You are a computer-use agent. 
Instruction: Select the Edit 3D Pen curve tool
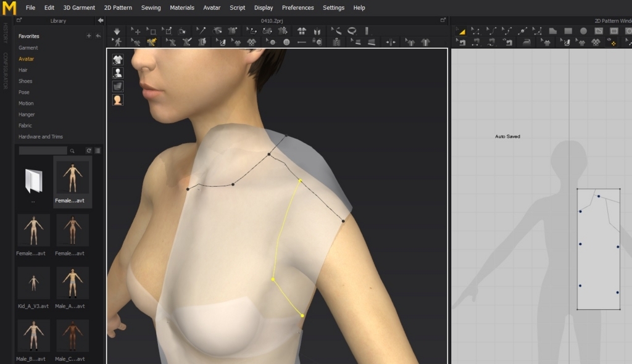[252, 31]
